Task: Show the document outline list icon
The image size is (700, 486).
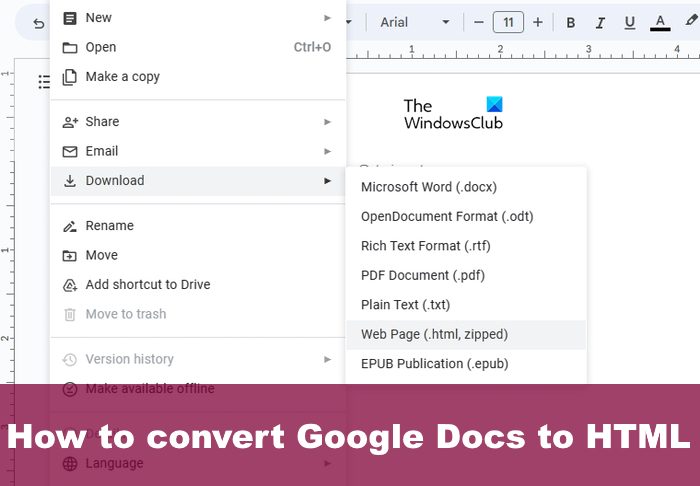Action: 44,82
